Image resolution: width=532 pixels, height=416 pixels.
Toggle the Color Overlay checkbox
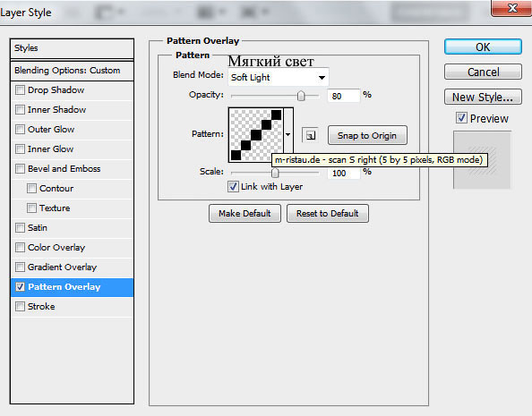pyautogui.click(x=20, y=247)
